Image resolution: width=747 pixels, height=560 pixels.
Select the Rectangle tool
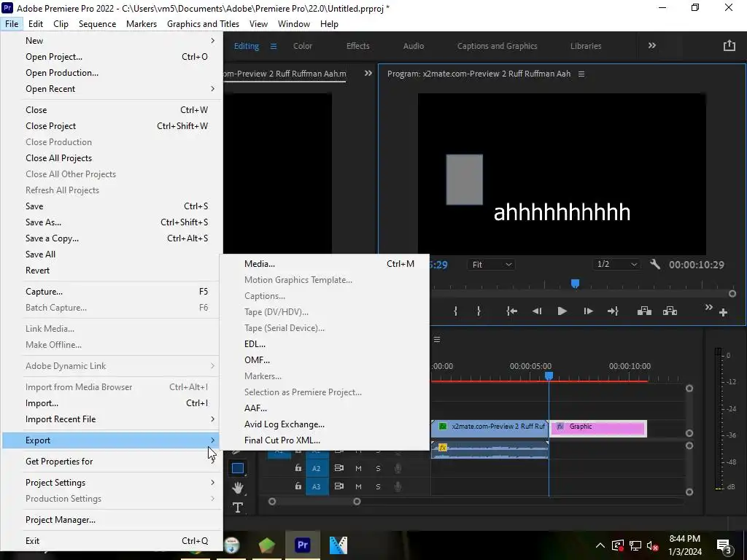tap(238, 468)
